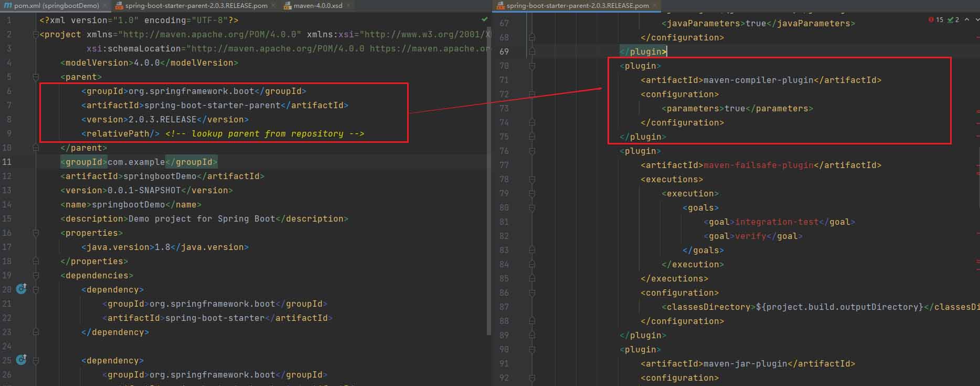Click java.version 1.8 property line
The width and height of the screenshot is (980, 386).
pos(165,247)
